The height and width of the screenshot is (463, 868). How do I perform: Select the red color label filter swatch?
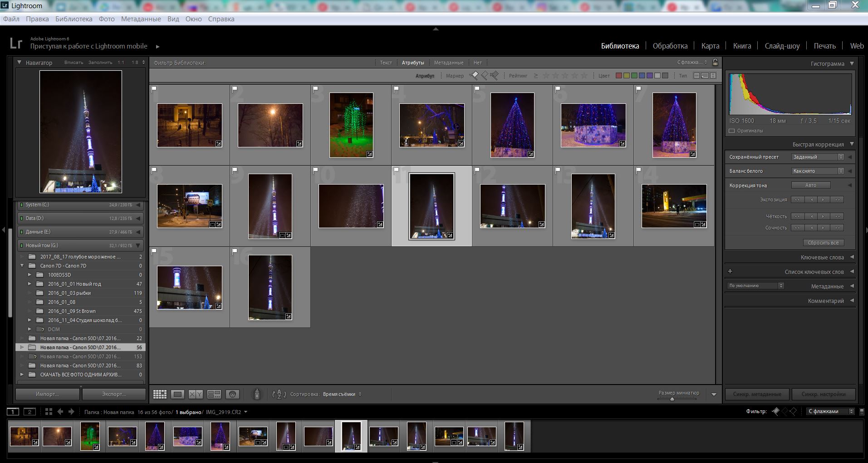point(618,76)
